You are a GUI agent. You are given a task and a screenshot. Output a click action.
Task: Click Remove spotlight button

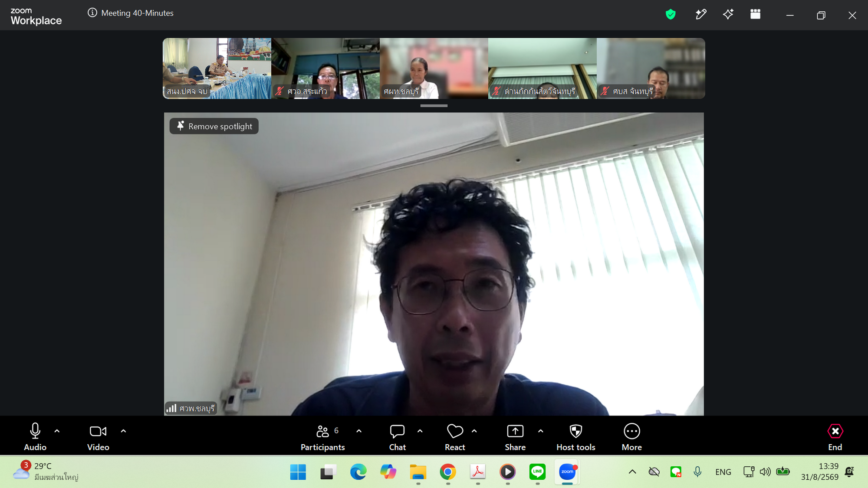click(x=214, y=126)
